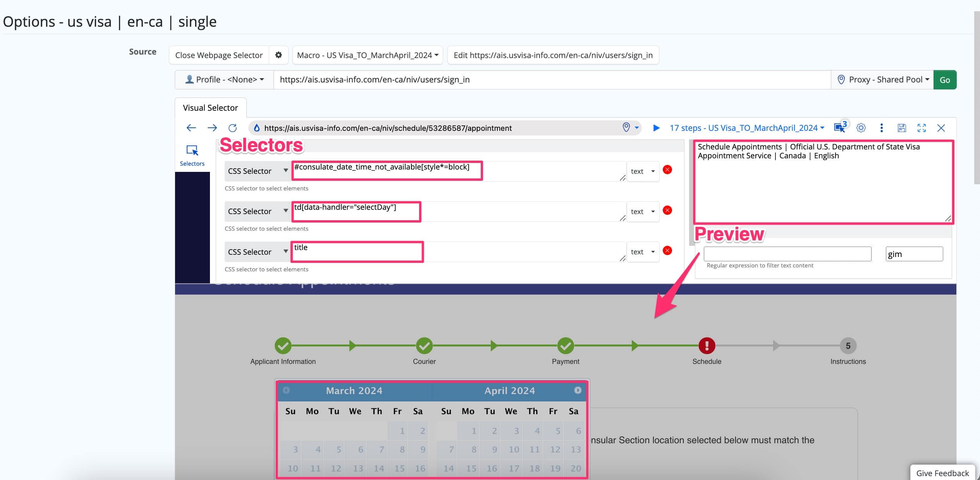Go to next month in calendar

coord(578,390)
